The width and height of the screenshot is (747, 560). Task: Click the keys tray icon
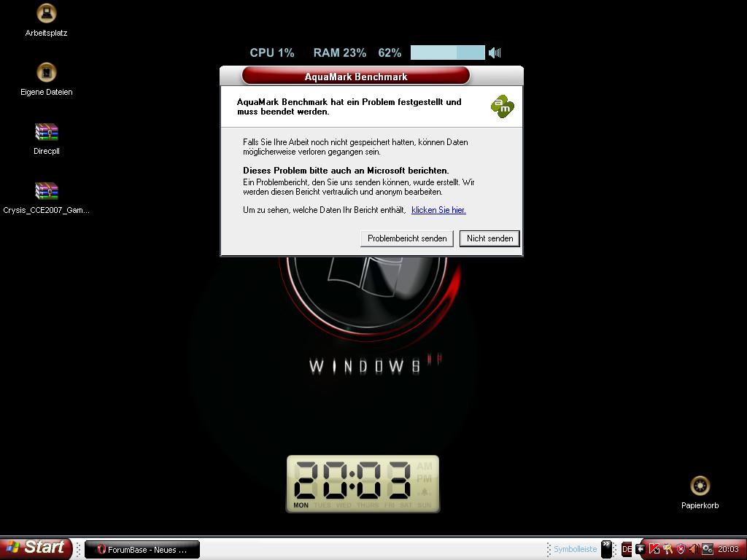[x=667, y=549]
